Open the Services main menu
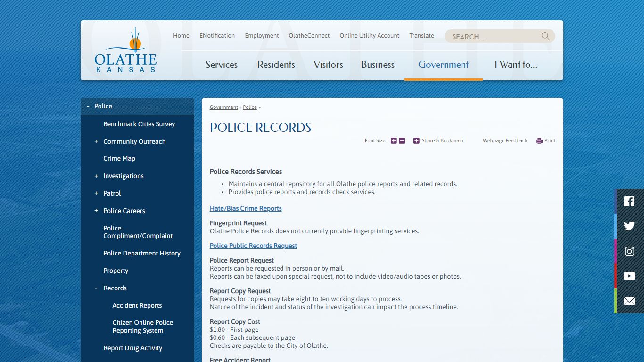This screenshot has width=644, height=362. [222, 65]
